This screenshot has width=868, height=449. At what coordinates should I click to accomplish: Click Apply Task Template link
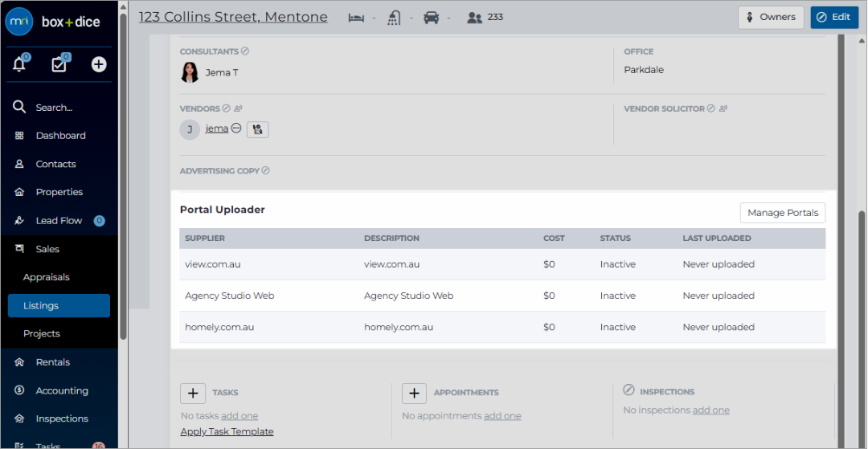227,432
